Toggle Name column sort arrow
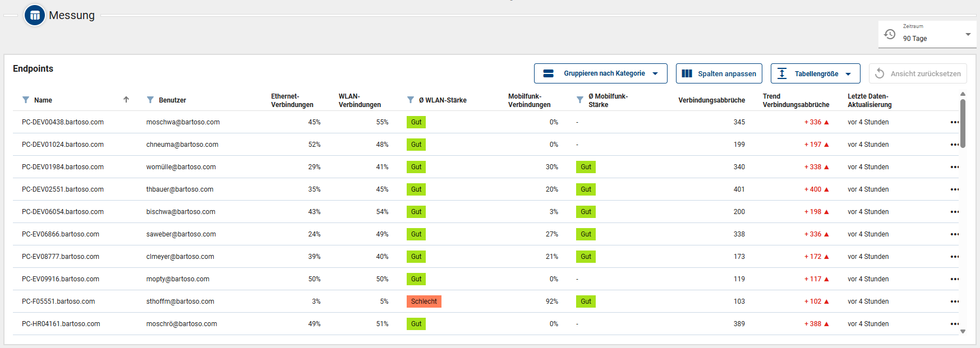Image resolution: width=980 pixels, height=348 pixels. 126,100
